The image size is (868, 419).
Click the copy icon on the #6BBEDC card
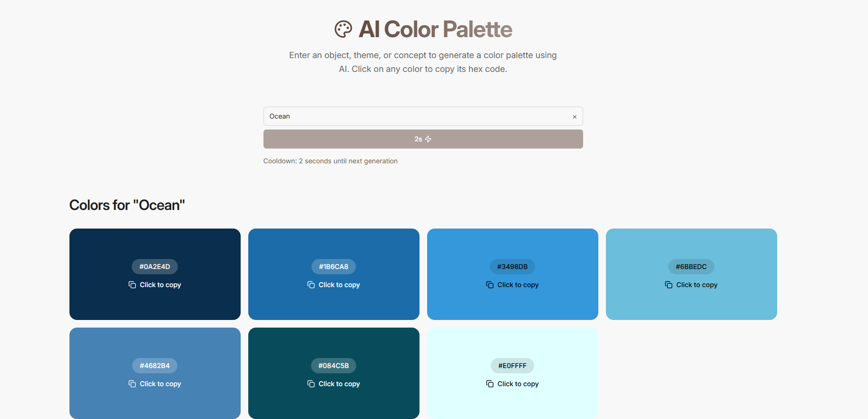(668, 285)
